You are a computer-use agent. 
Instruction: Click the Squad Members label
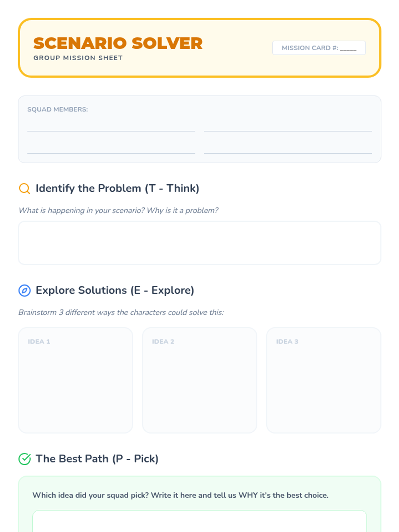point(58,109)
